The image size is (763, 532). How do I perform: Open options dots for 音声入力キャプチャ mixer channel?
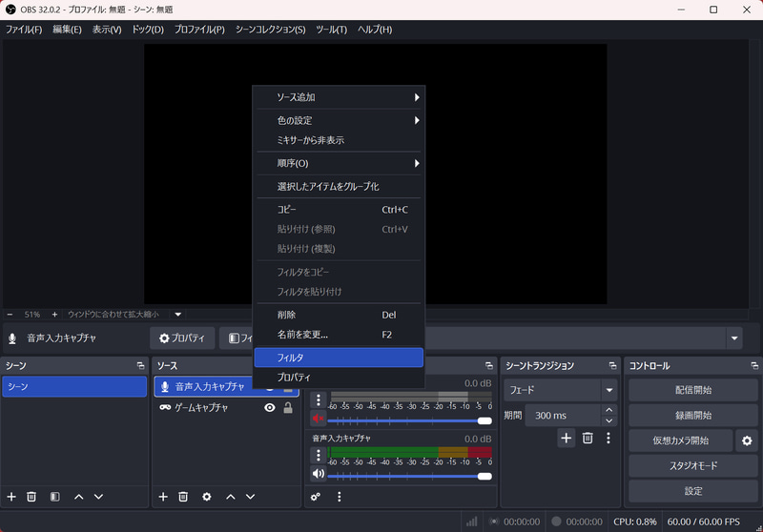click(319, 455)
